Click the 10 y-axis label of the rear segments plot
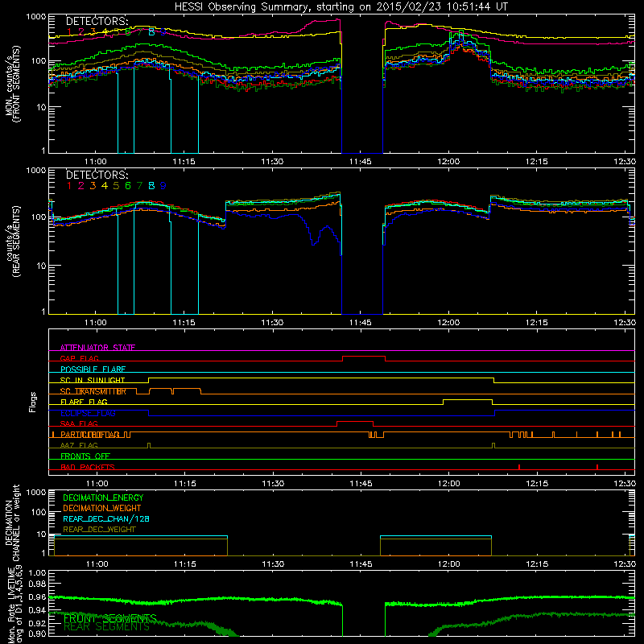 [x=41, y=266]
